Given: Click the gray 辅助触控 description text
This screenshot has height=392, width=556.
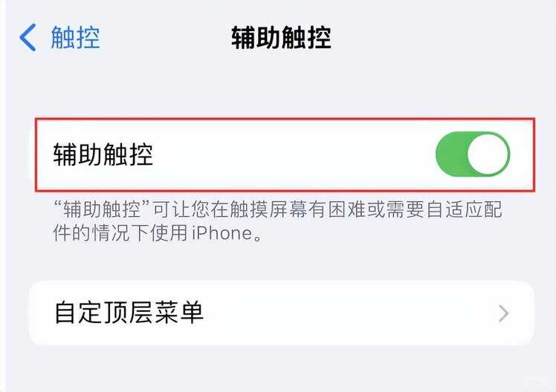Looking at the screenshot, I should tap(278, 221).
